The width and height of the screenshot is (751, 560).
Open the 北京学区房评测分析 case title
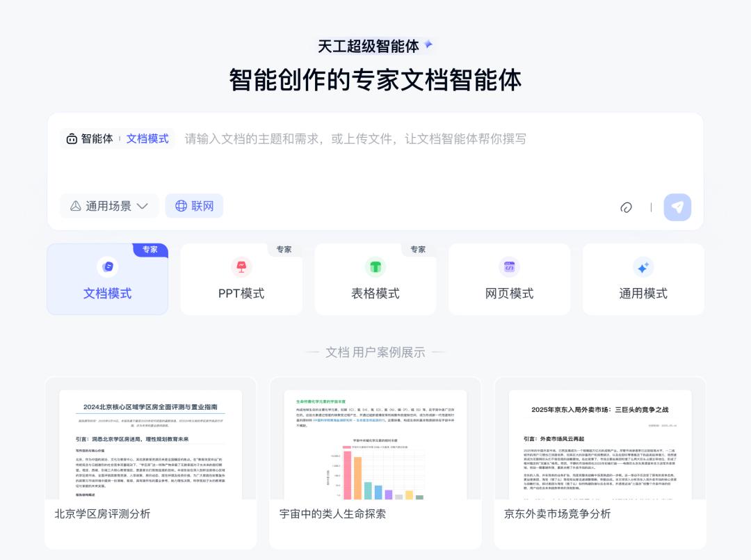point(102,514)
